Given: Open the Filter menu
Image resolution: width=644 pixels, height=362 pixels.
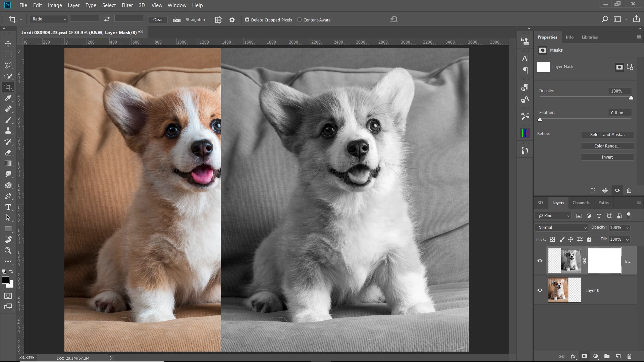Looking at the screenshot, I should (x=127, y=5).
